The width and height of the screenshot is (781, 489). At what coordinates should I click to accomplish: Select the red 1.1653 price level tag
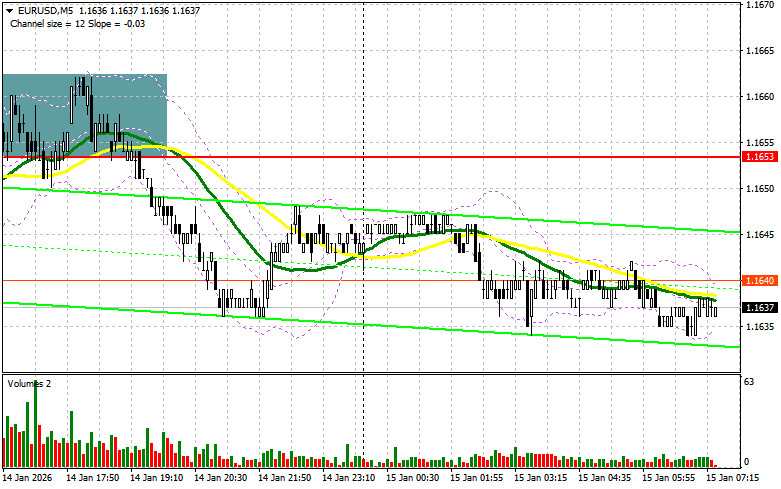pos(759,157)
